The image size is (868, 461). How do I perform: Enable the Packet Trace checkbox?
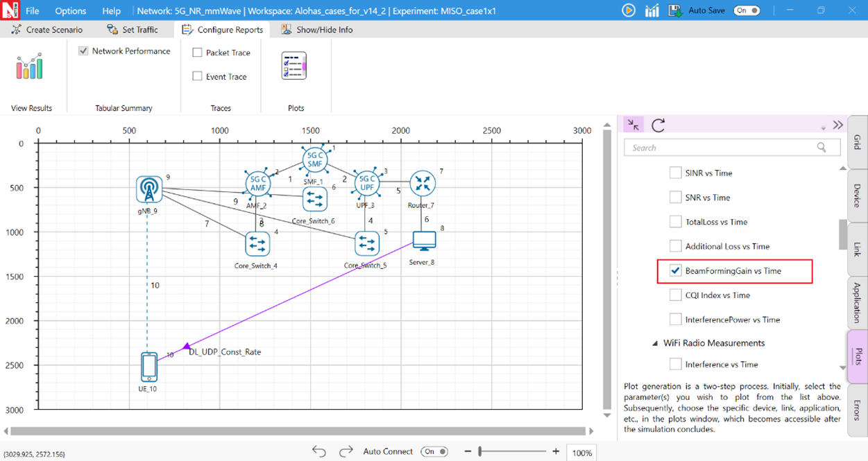(198, 53)
